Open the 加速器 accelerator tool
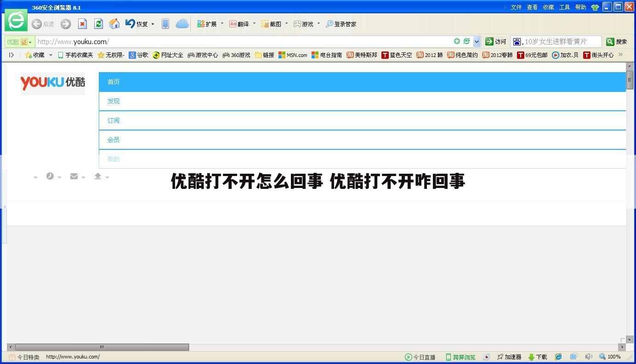This screenshot has width=636, height=364. tap(509, 357)
